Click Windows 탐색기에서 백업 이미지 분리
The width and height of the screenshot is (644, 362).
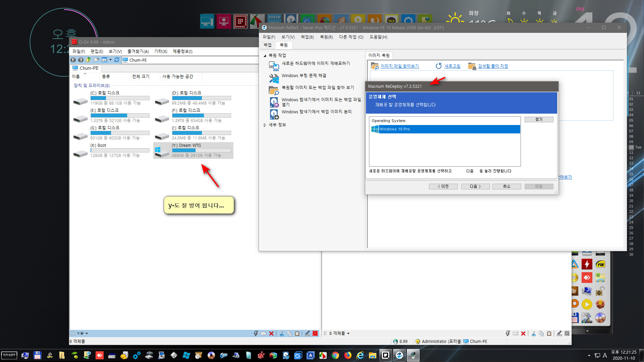tap(317, 112)
